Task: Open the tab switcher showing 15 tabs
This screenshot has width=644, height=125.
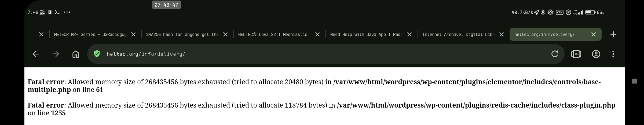Action: [x=576, y=54]
